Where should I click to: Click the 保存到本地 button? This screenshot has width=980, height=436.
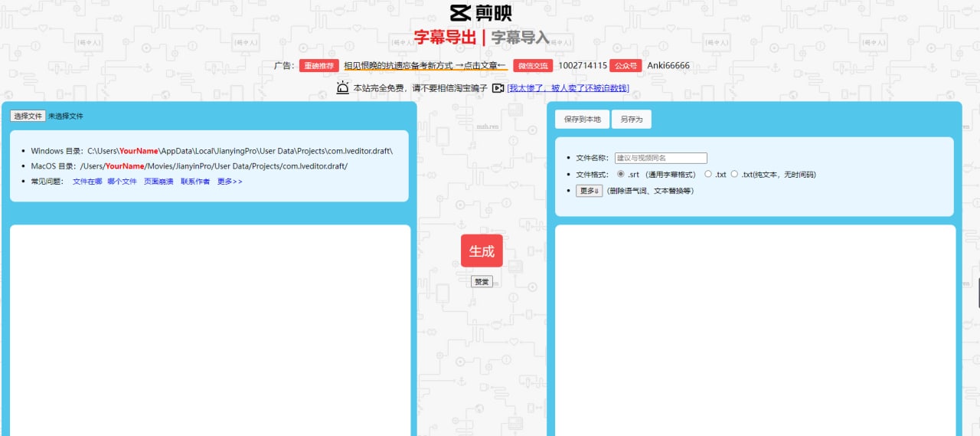tap(582, 120)
